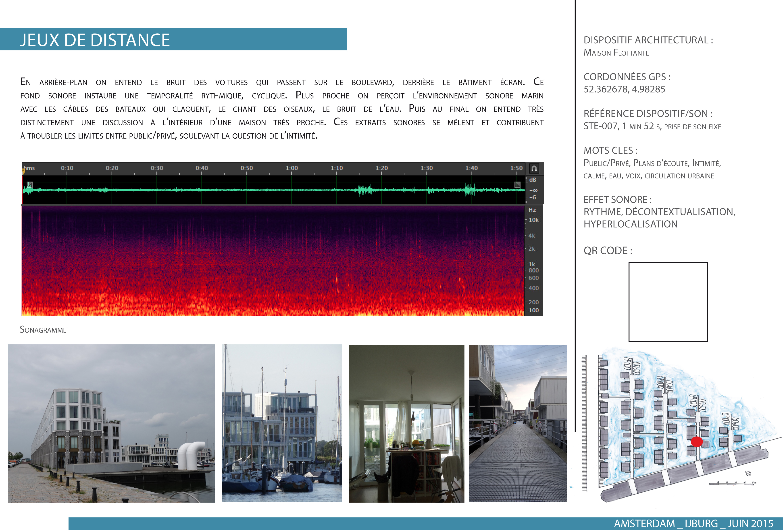Click the 'Maison Flottante' text
The image size is (783, 532).
[616, 52]
